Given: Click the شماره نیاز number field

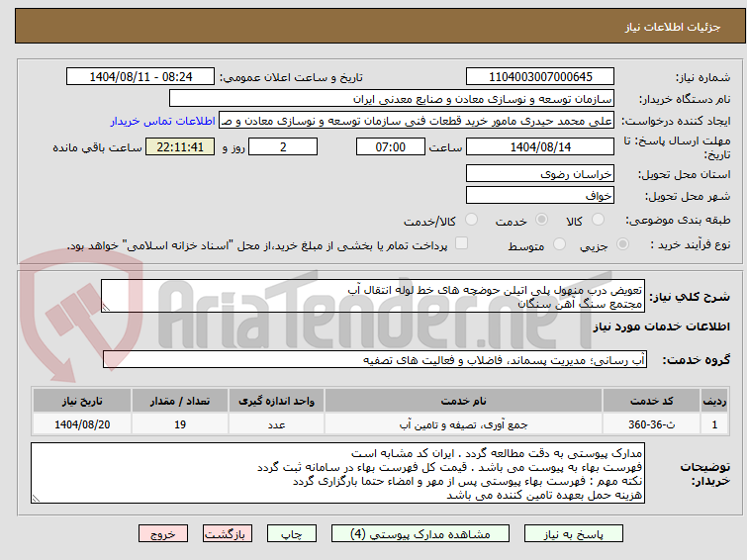Looking at the screenshot, I should click(540, 76).
